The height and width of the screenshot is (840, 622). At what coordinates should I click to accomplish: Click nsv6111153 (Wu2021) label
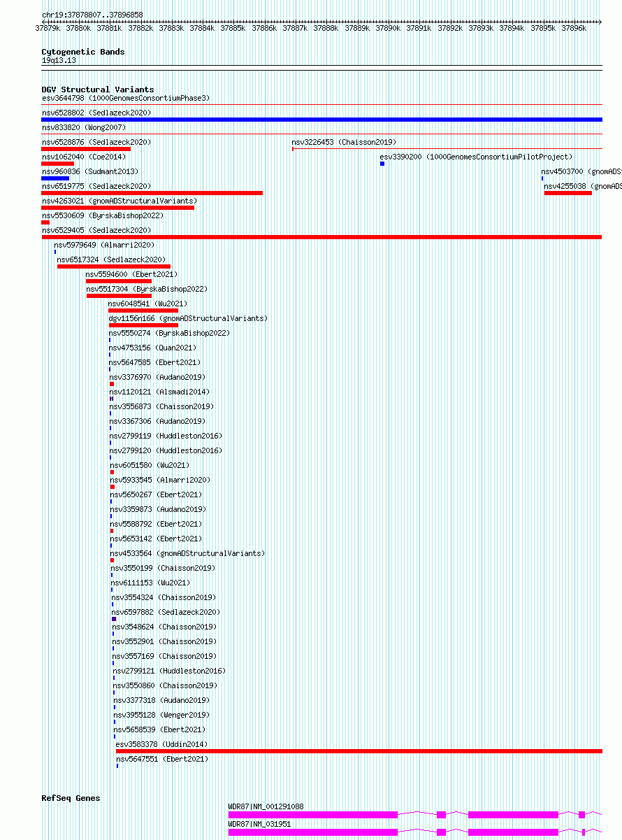(150, 583)
